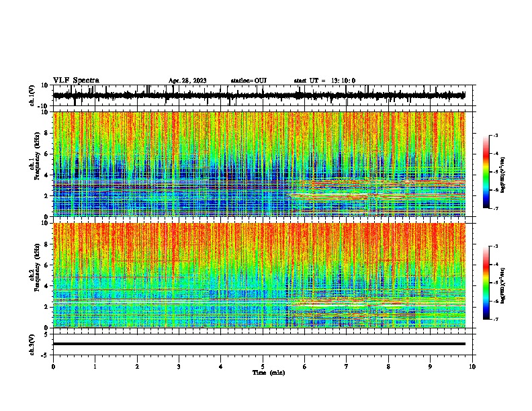The image size is (532, 411).
Task: Click the color scale bar beside ch.2 spectrogram
Action: click(486, 283)
